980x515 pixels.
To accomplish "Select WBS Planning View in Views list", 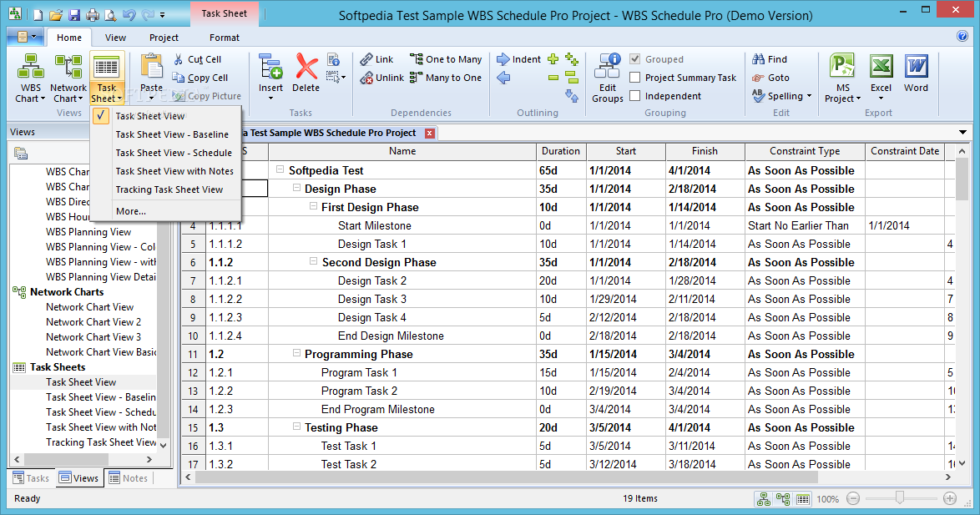I will (88, 232).
